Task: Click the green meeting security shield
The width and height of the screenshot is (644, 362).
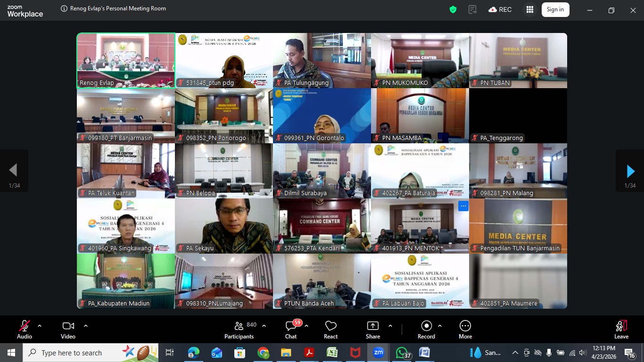Action: (453, 9)
